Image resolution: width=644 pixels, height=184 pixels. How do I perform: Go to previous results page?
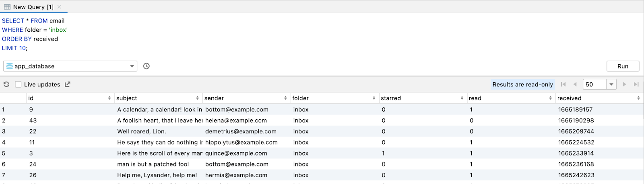575,84
